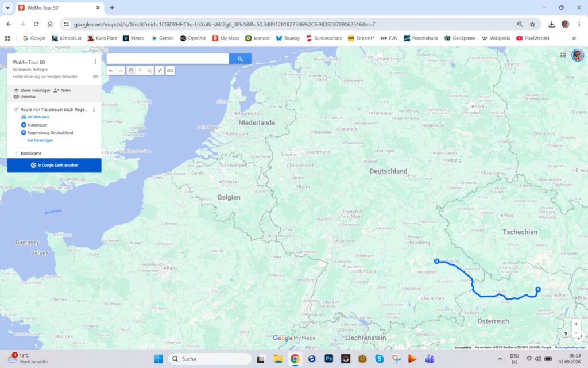Activate the add directions route tool

160,71
